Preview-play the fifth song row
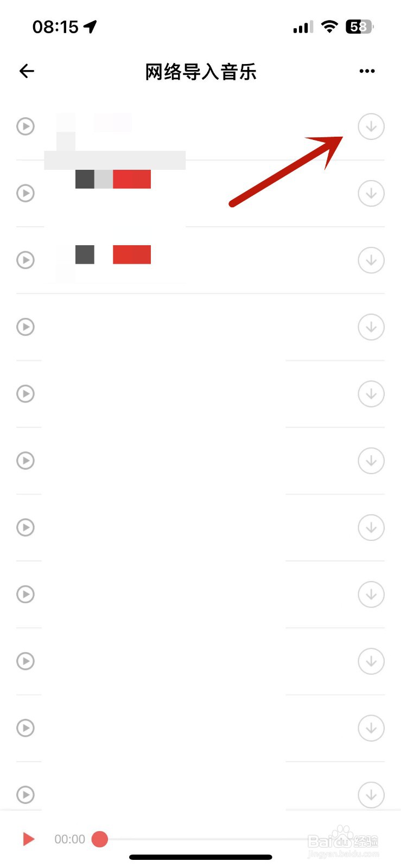The image size is (401, 868). coord(26,394)
